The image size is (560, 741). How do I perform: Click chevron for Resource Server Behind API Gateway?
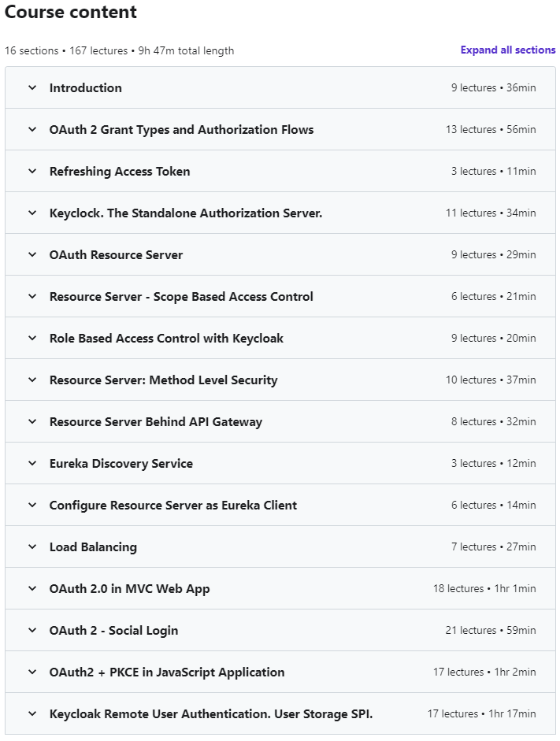(32, 421)
